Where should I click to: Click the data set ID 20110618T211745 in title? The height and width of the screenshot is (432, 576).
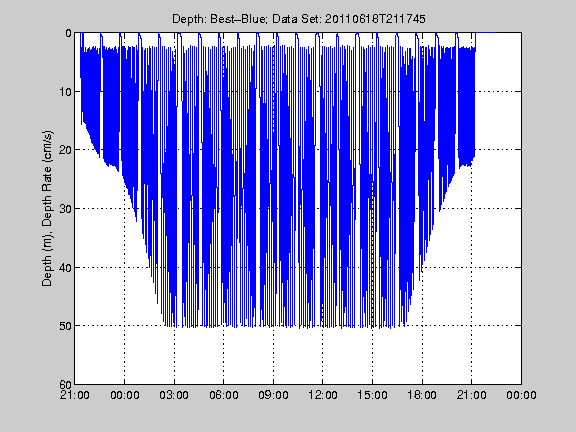pos(375,19)
